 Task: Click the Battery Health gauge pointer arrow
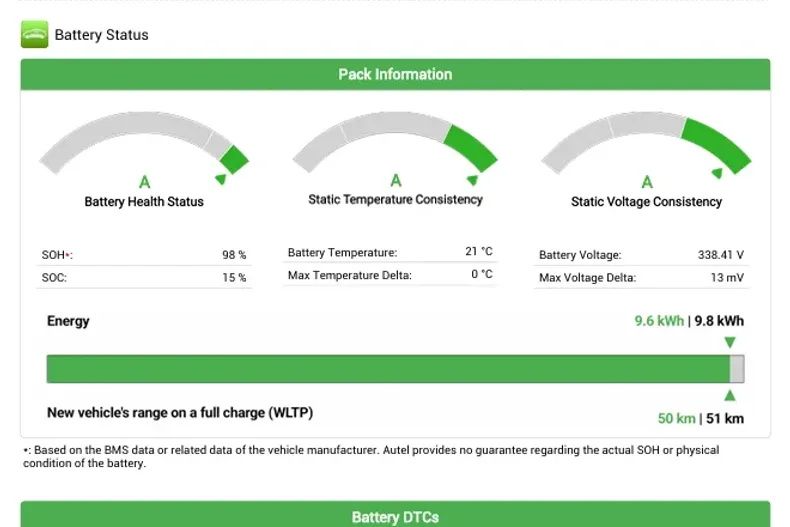point(221,179)
